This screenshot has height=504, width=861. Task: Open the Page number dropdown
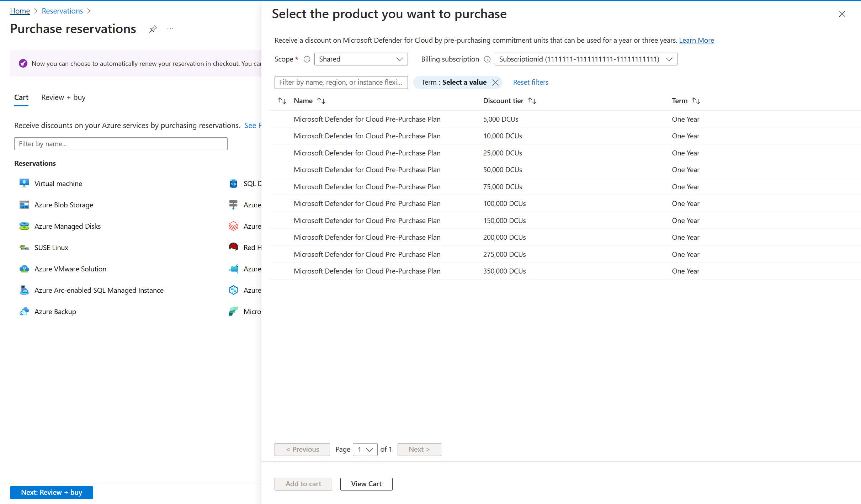click(365, 450)
